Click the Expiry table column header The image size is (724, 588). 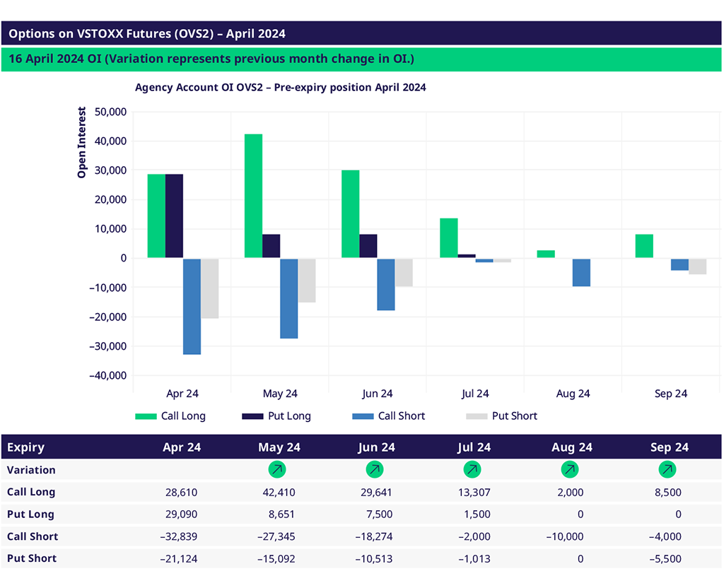(x=26, y=447)
